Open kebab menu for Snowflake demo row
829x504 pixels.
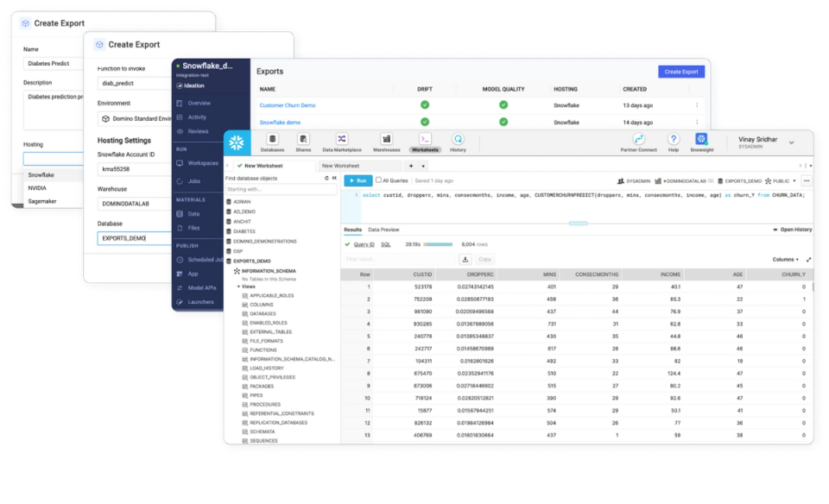[x=697, y=122]
